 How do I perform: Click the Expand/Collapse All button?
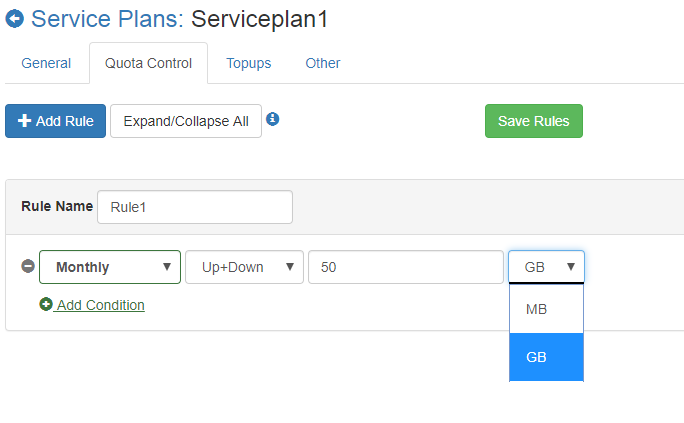[186, 121]
